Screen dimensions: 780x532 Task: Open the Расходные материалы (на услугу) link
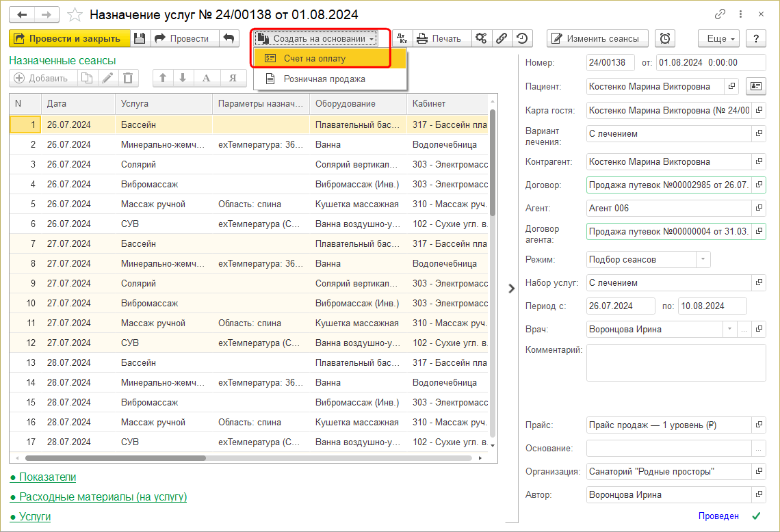pyautogui.click(x=103, y=496)
